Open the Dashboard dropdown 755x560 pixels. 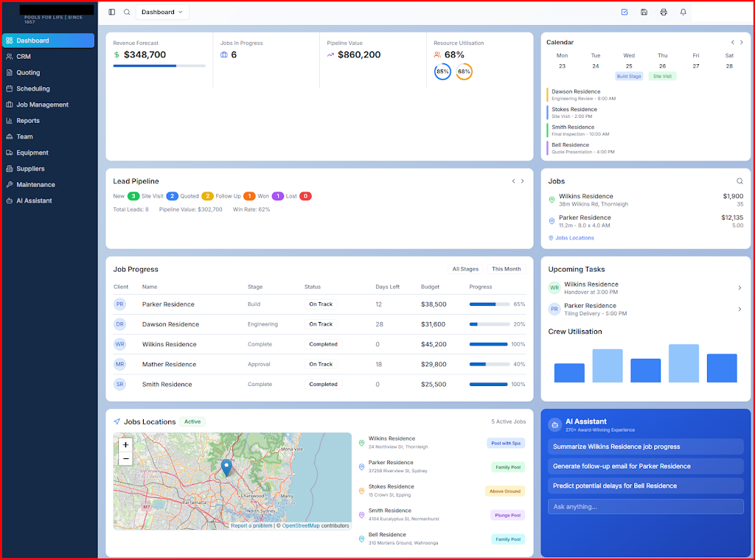pyautogui.click(x=162, y=12)
